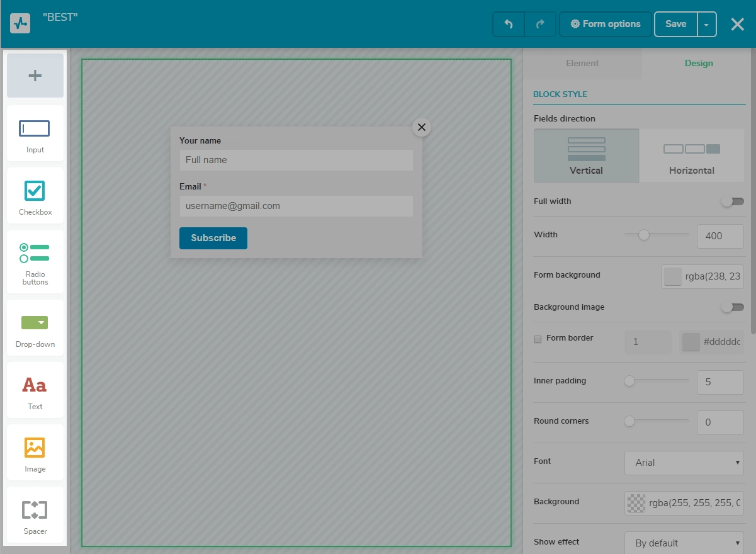Click the Your name field label
The image size is (756, 554).
(200, 141)
